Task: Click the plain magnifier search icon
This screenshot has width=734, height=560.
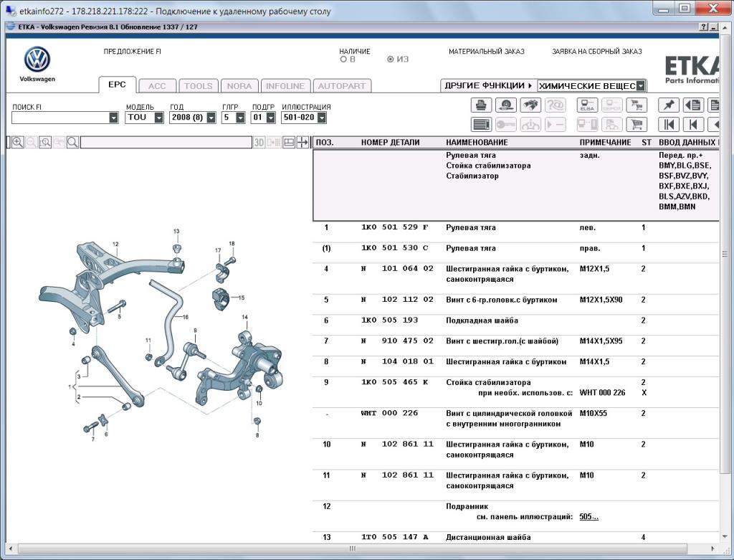Action: click(72, 143)
